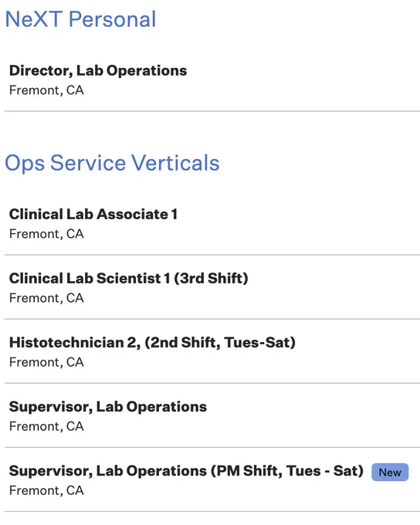Open the Histotechnician 2 job posting
This screenshot has height=525, width=420.
pyautogui.click(x=152, y=343)
